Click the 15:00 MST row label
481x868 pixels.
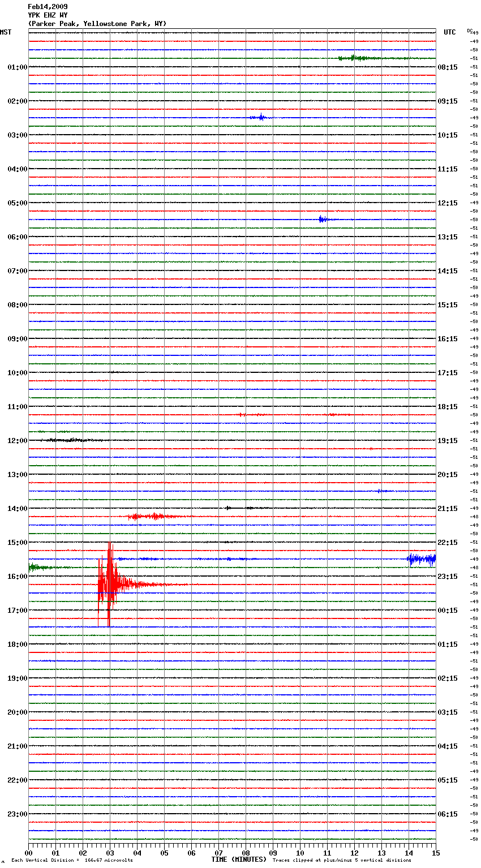[x=17, y=543]
